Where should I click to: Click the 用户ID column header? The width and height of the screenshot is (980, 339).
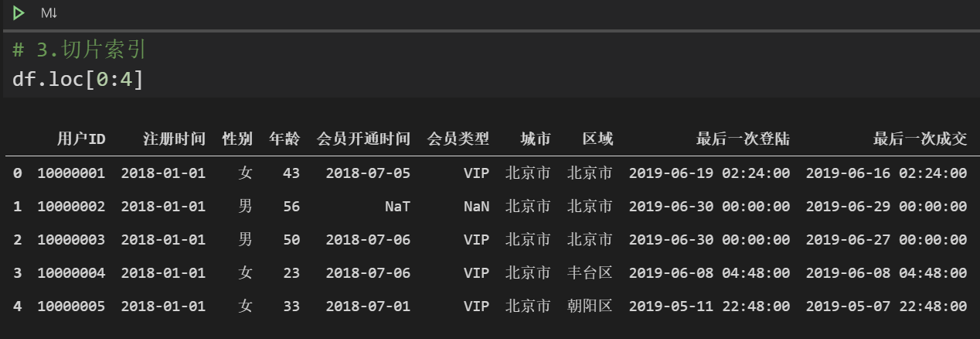tap(81, 139)
